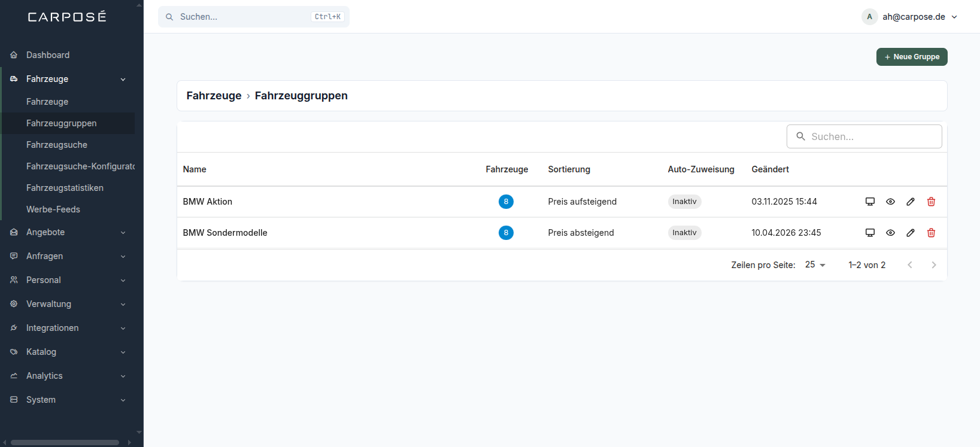Screen dimensions: 980x447
Task: Expand the Verwaltung section chevron
Action: 123,304
